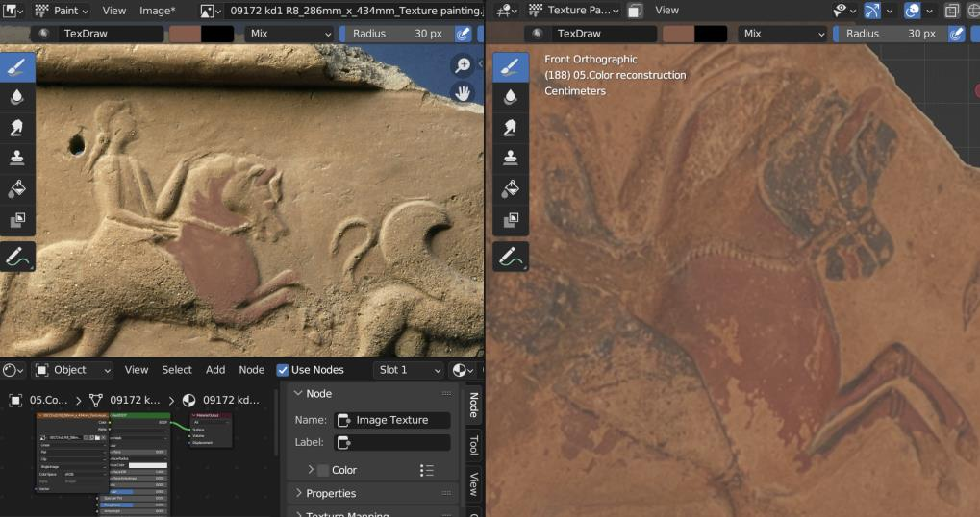Uncheck the Use Nodes checkbox
Screen dimensions: 980x517
pyautogui.click(x=283, y=370)
